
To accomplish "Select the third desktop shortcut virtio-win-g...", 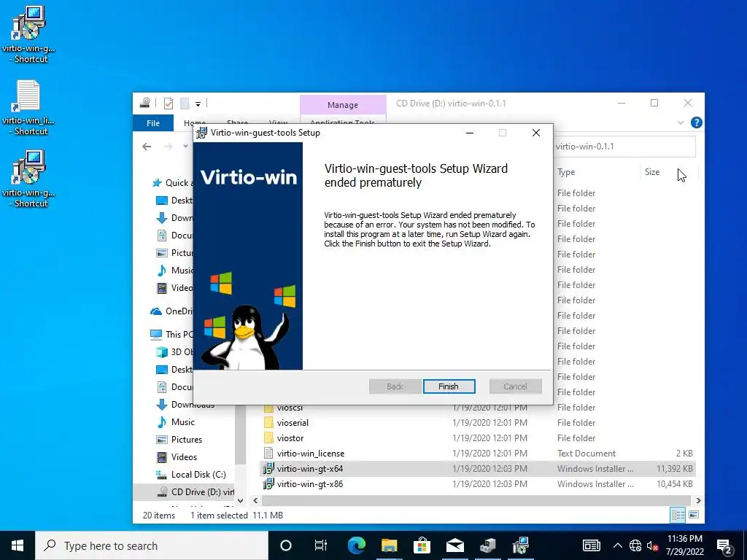I will (28, 179).
